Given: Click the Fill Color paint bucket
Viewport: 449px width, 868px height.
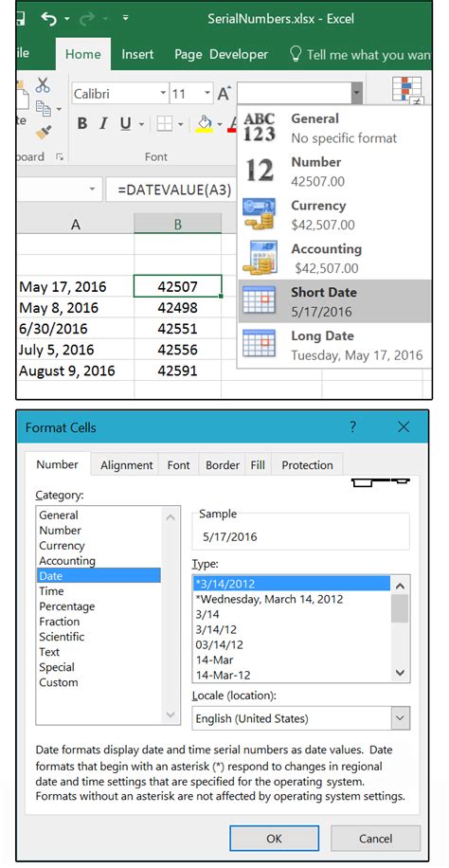Looking at the screenshot, I should (x=205, y=124).
